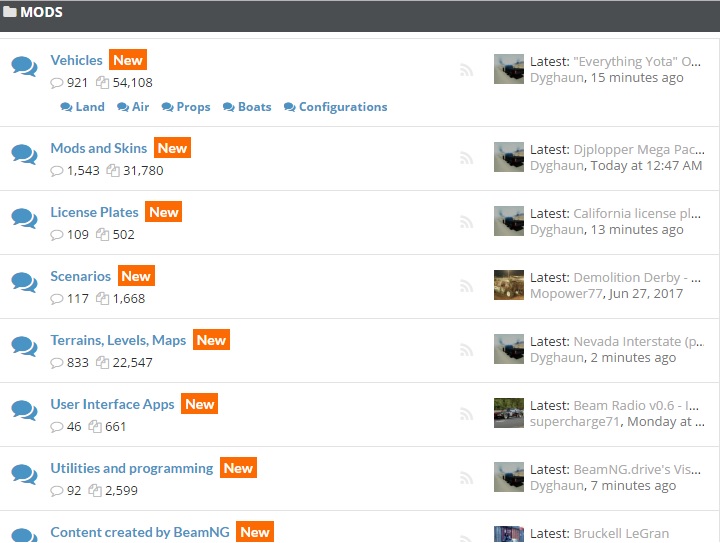Viewport: 720px width, 543px height.
Task: Open supercharge71's avatar in User Interface Apps row
Action: 509,413
